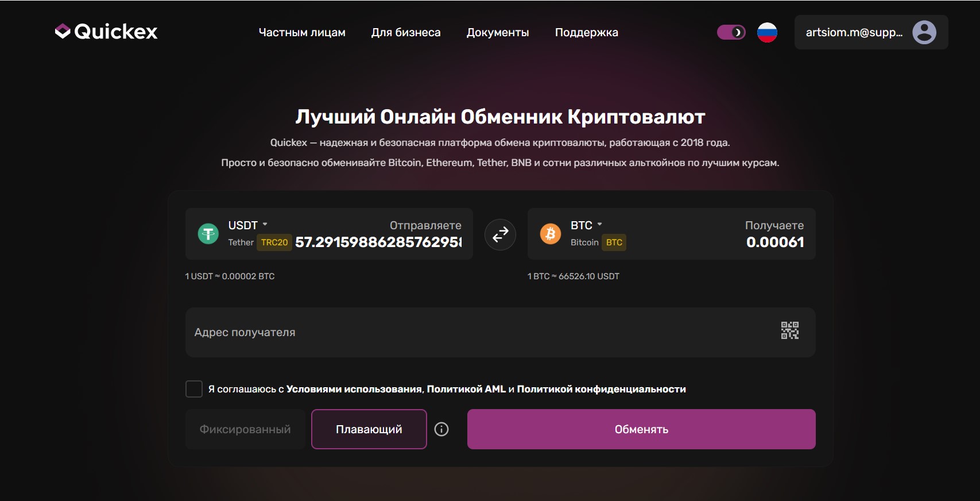This screenshot has width=980, height=501.
Task: Open the Частным лицам menu item
Action: [x=302, y=33]
